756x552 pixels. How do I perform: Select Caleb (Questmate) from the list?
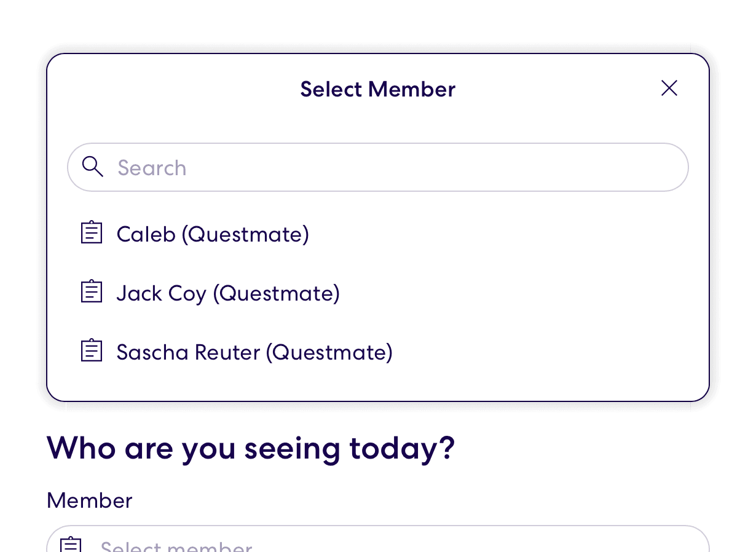(x=212, y=234)
